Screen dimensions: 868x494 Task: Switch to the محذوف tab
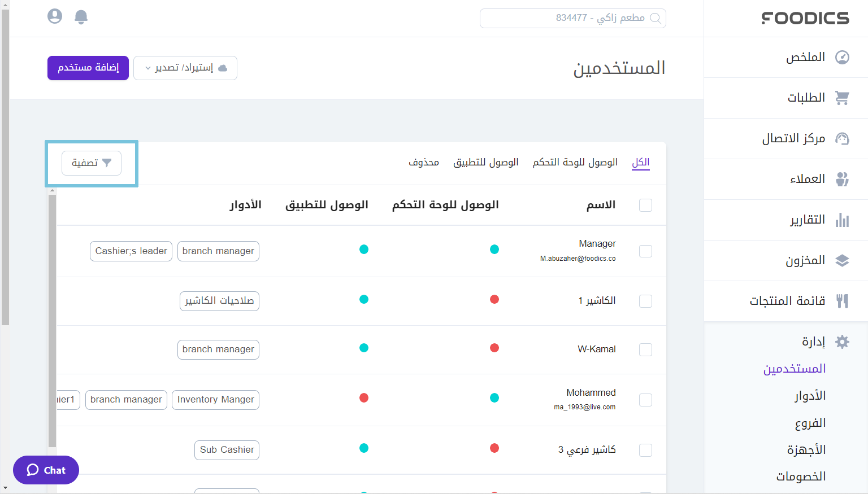coord(423,162)
